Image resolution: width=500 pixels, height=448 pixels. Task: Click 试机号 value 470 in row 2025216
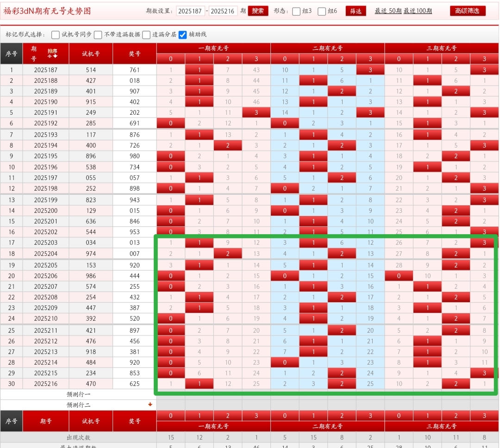pyautogui.click(x=91, y=384)
